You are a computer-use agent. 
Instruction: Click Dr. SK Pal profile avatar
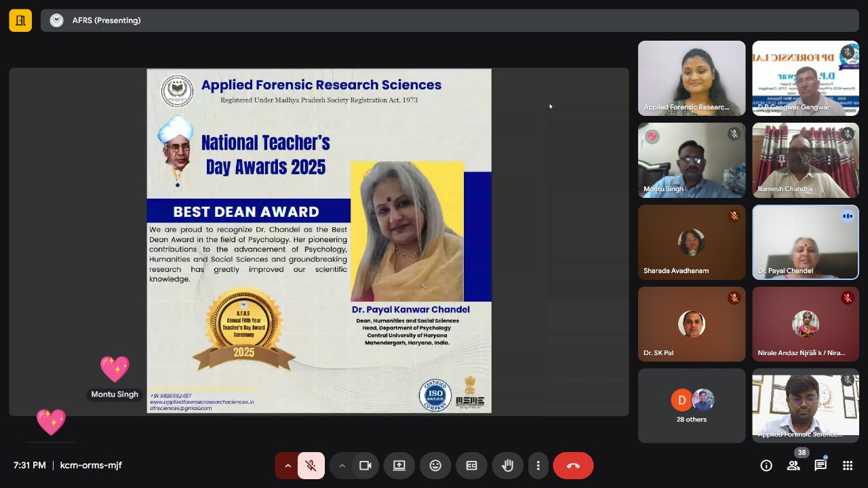pyautogui.click(x=692, y=324)
